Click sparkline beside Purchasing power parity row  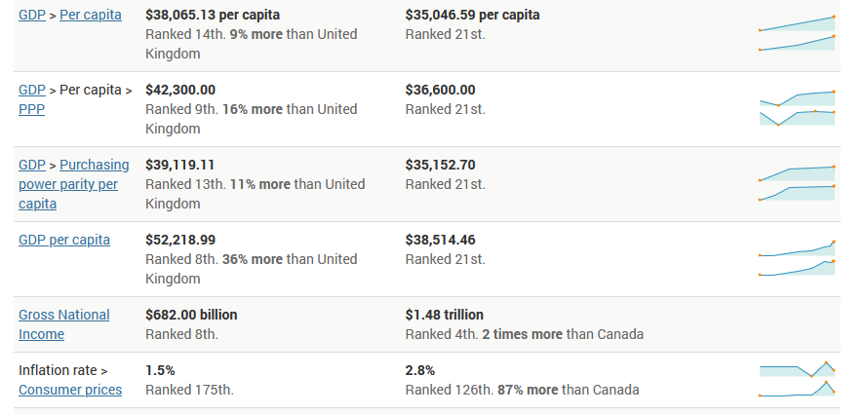pyautogui.click(x=797, y=184)
